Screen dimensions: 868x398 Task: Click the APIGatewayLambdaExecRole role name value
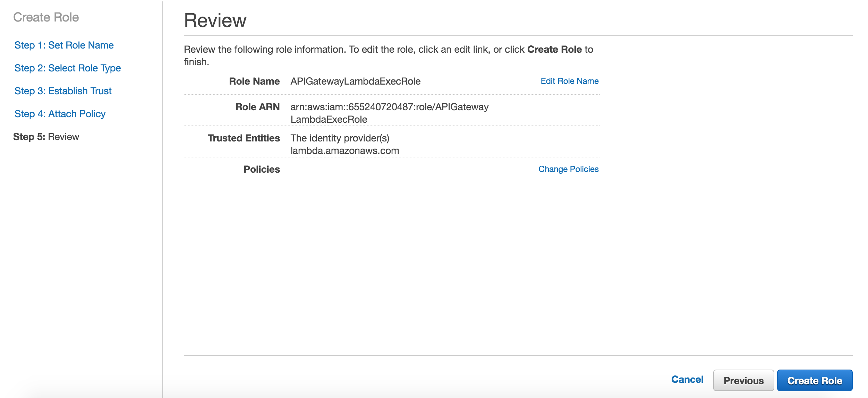[x=355, y=81]
